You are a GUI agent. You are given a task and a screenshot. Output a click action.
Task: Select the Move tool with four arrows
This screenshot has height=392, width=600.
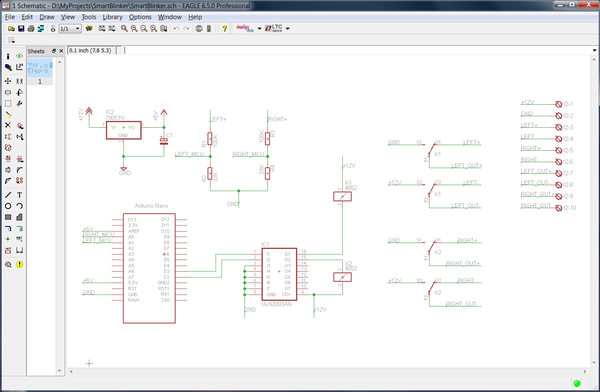click(x=8, y=81)
